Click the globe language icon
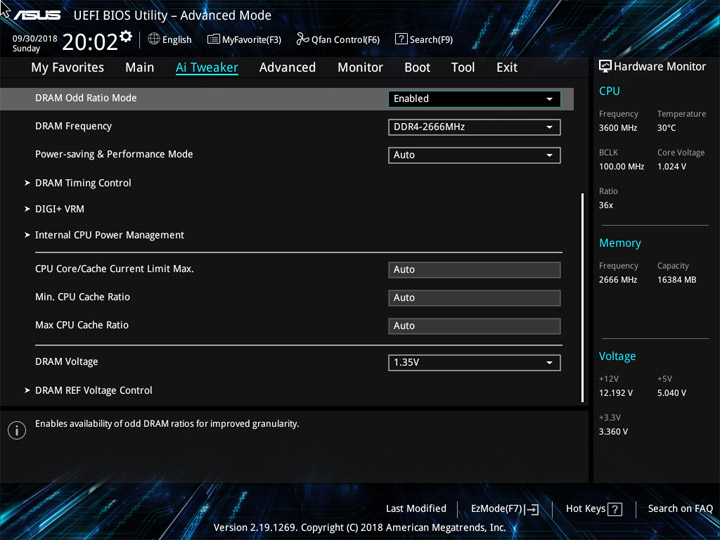 (154, 39)
